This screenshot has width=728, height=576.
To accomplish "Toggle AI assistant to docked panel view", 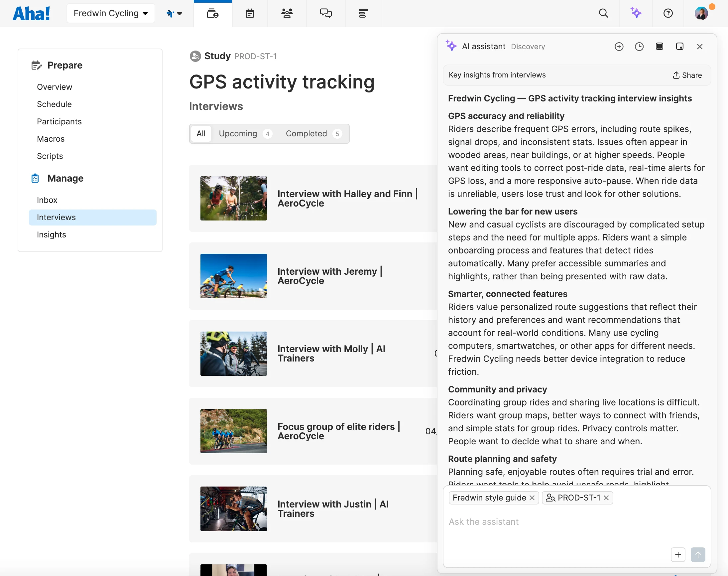I will pyautogui.click(x=680, y=47).
